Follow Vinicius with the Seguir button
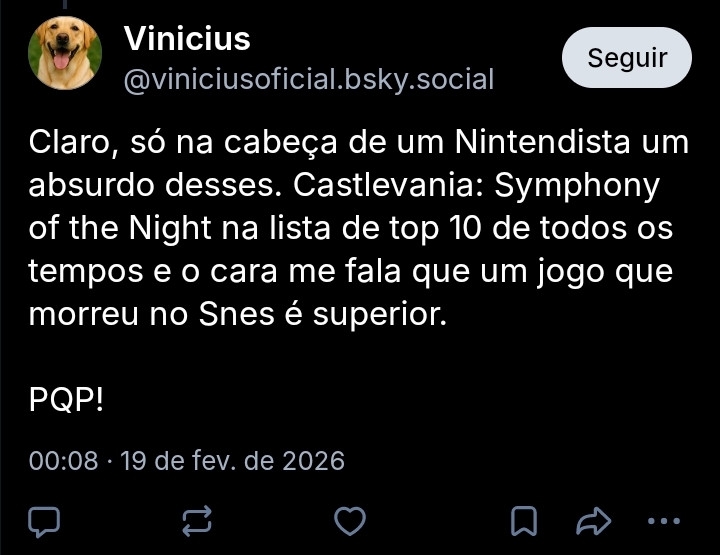Screen dimensions: 720x555 point(627,57)
